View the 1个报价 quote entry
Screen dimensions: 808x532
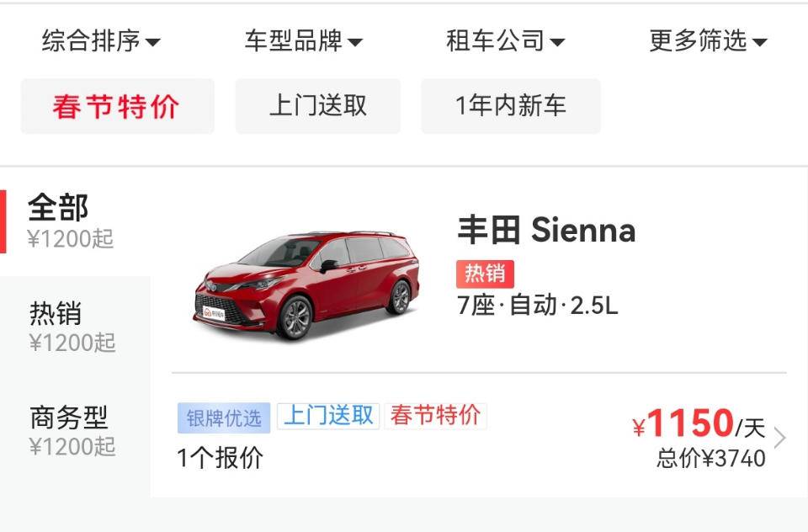click(x=220, y=458)
